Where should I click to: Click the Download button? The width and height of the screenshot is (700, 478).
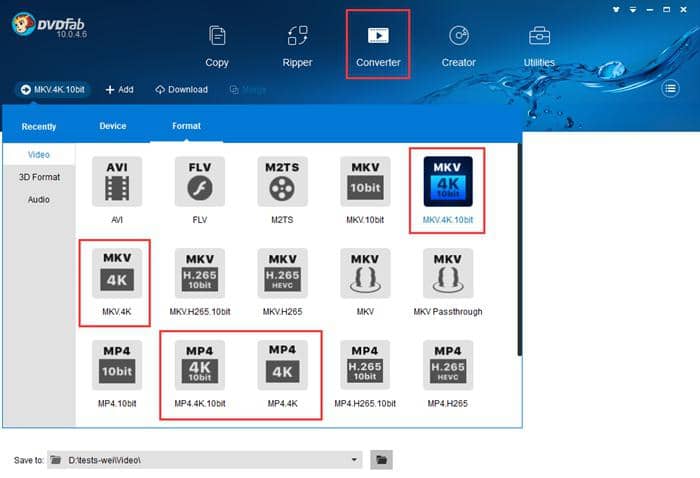[x=181, y=89]
